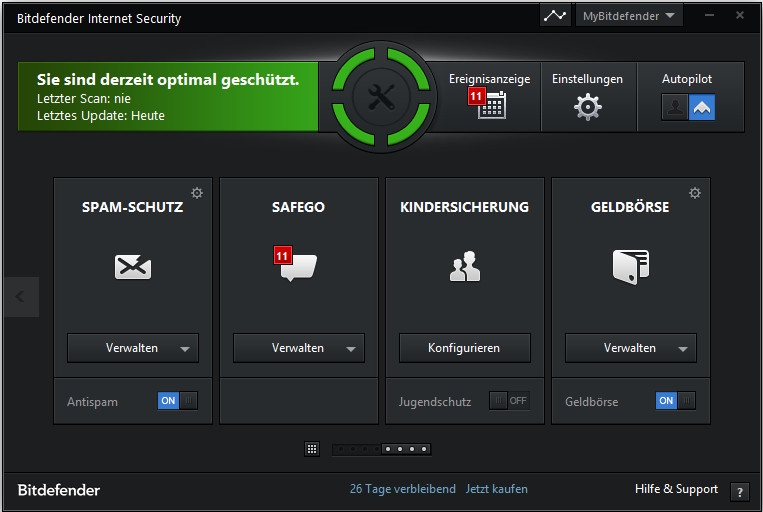Open the Ereignisanzeige calendar icon
763x512 pixels.
490,105
